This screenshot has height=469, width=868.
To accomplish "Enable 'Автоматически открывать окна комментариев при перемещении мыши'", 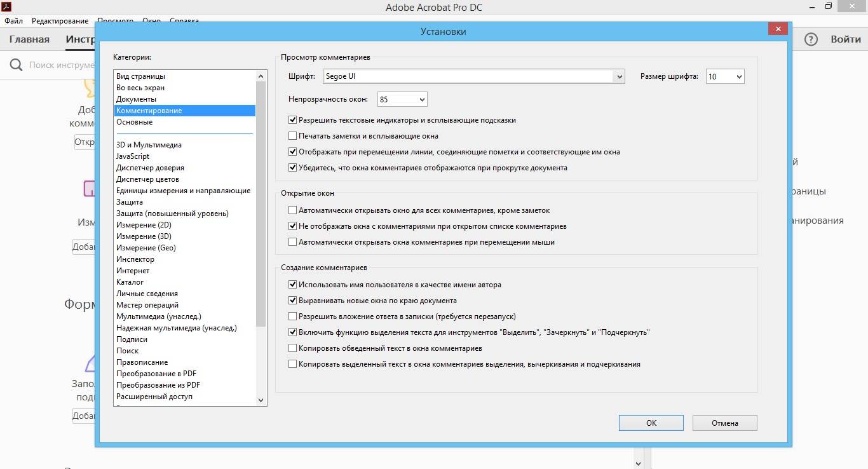I will tap(293, 241).
